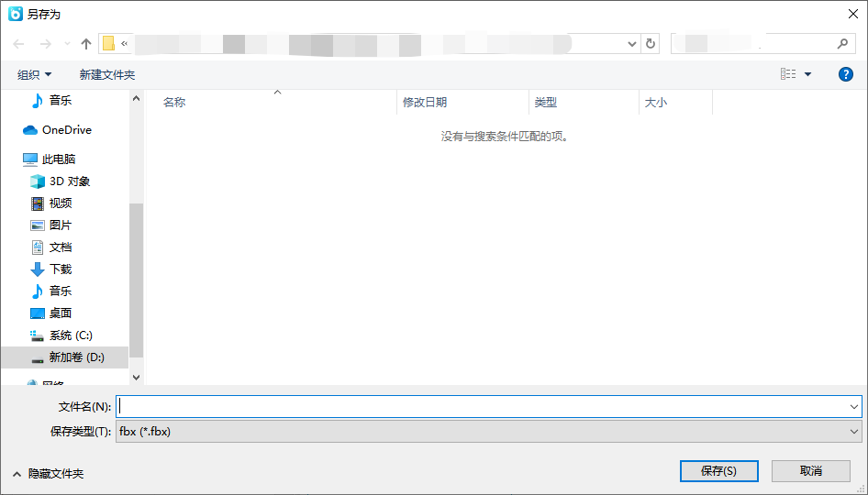Refresh the current folder view
Screen dimensions: 868x495
click(x=651, y=44)
